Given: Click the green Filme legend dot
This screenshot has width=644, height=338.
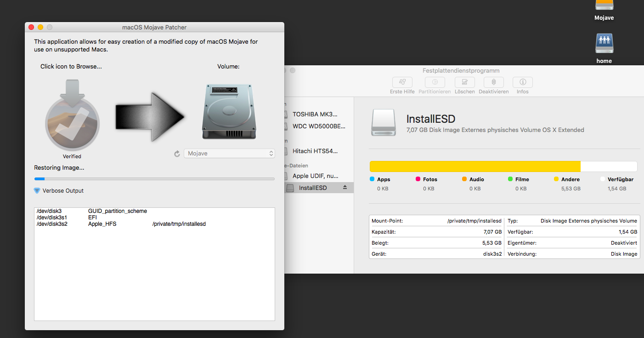Looking at the screenshot, I should [x=510, y=179].
